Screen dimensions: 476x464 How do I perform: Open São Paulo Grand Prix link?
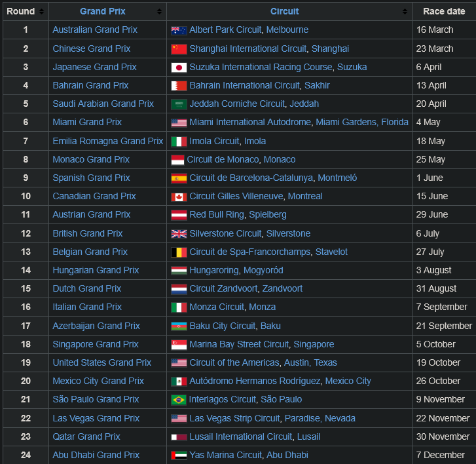tap(96, 400)
